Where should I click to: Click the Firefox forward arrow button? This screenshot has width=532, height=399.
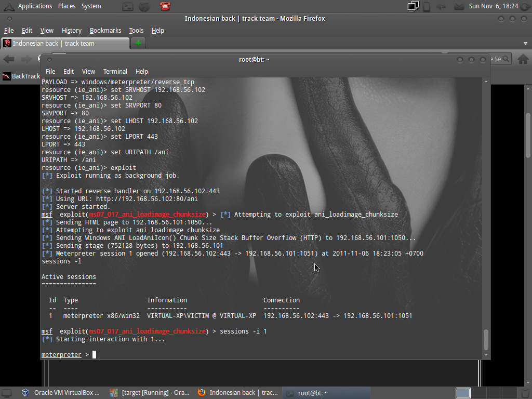tap(26, 59)
